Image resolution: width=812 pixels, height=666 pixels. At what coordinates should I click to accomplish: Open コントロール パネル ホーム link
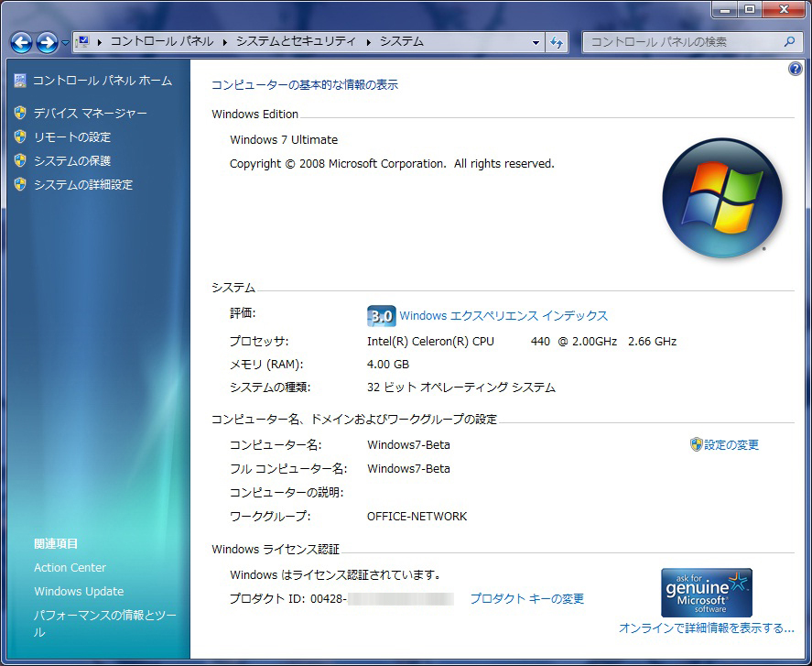click(x=103, y=81)
